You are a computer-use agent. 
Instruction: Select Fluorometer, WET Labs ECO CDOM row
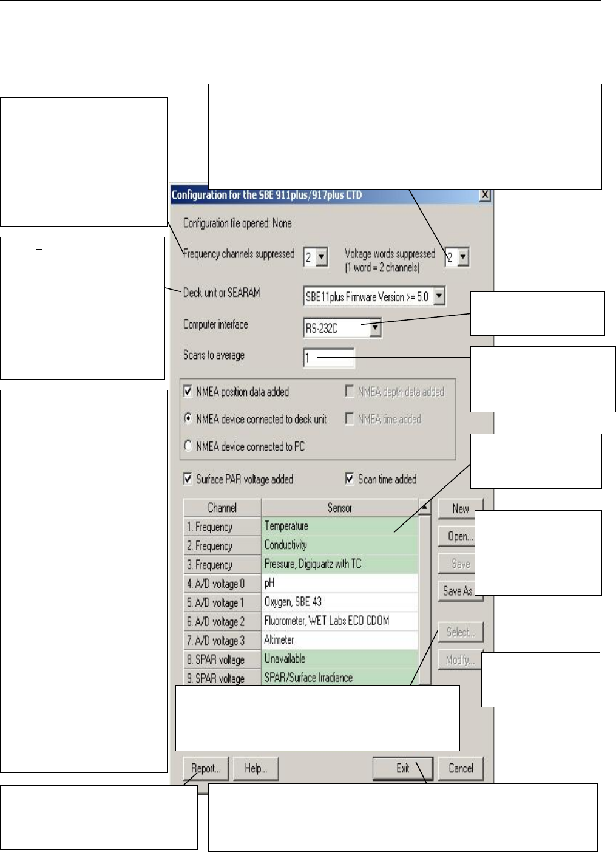[340, 621]
